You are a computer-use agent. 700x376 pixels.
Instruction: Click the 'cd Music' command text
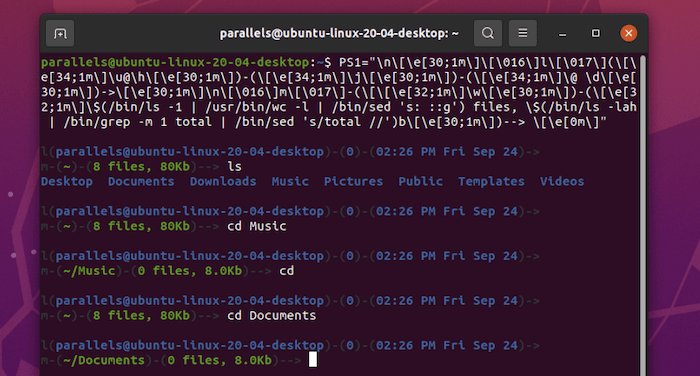tap(257, 226)
